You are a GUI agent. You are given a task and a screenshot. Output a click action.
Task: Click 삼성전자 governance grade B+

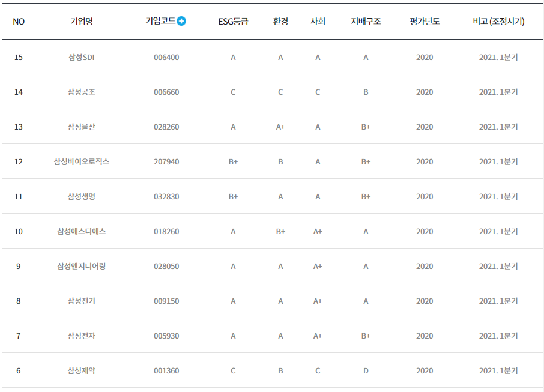pos(366,336)
